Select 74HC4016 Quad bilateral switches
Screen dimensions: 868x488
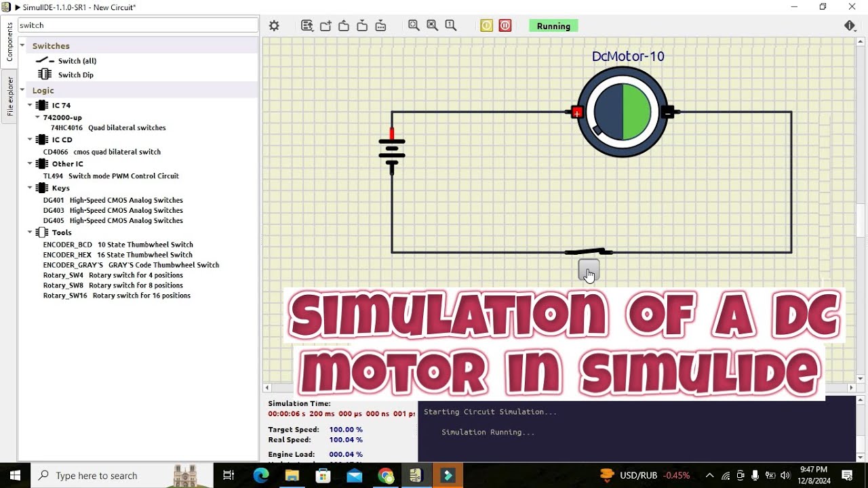[108, 127]
